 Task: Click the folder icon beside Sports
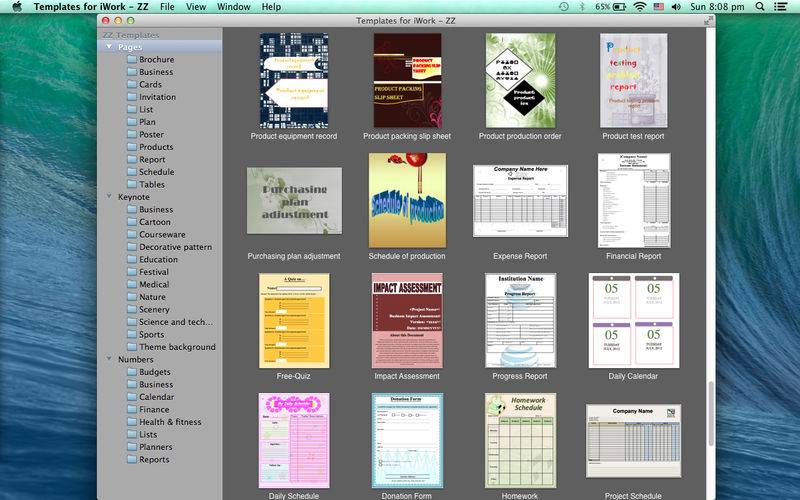132,334
